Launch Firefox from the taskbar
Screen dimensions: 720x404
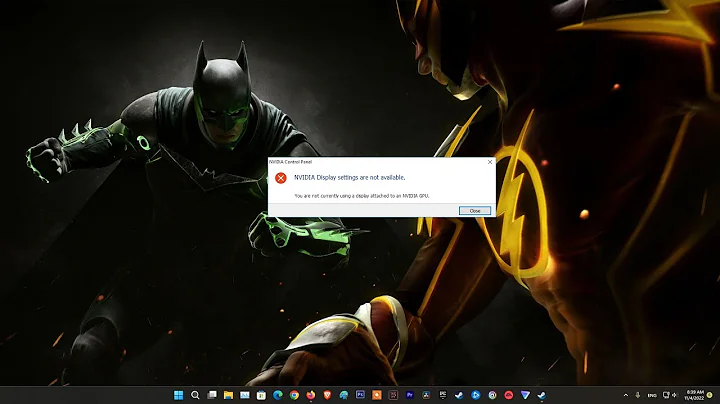311,395
